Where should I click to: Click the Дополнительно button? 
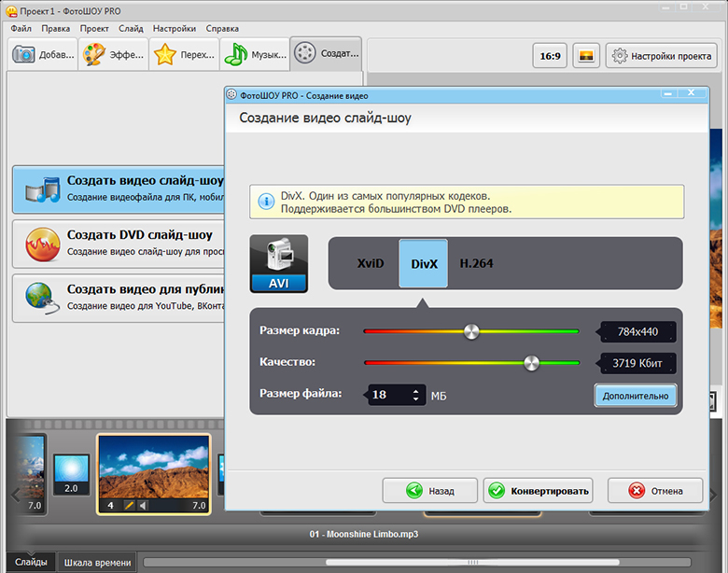pyautogui.click(x=636, y=396)
